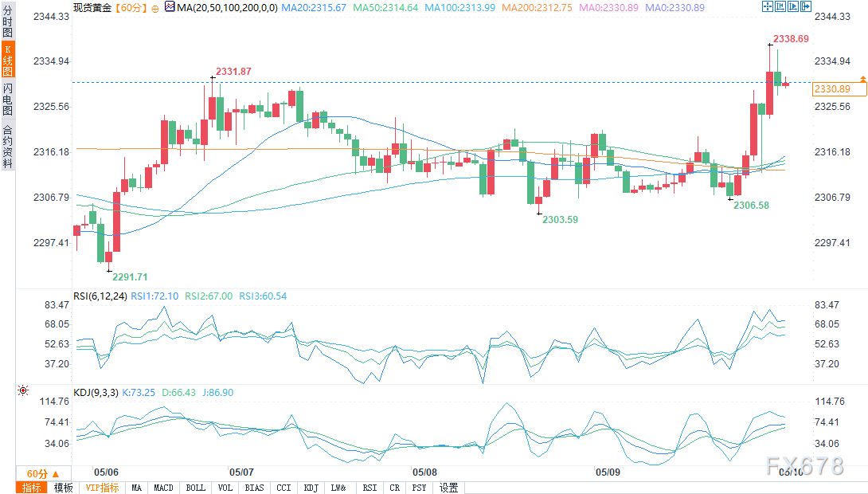868x494 pixels.
Task: Click the jump-to-chart-start icon top right
Action: (x=780, y=6)
